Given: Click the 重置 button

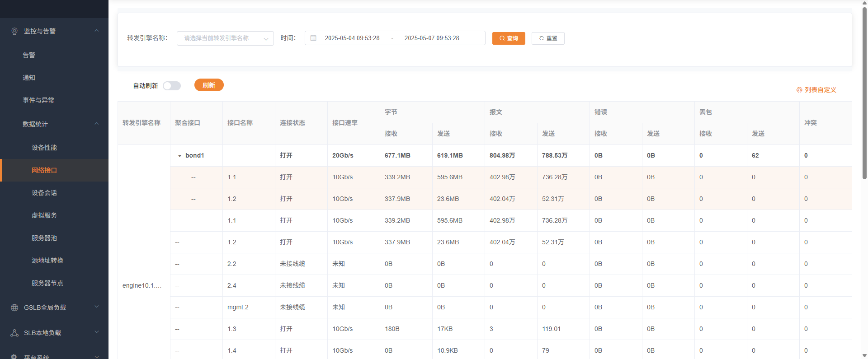Looking at the screenshot, I should coord(548,38).
